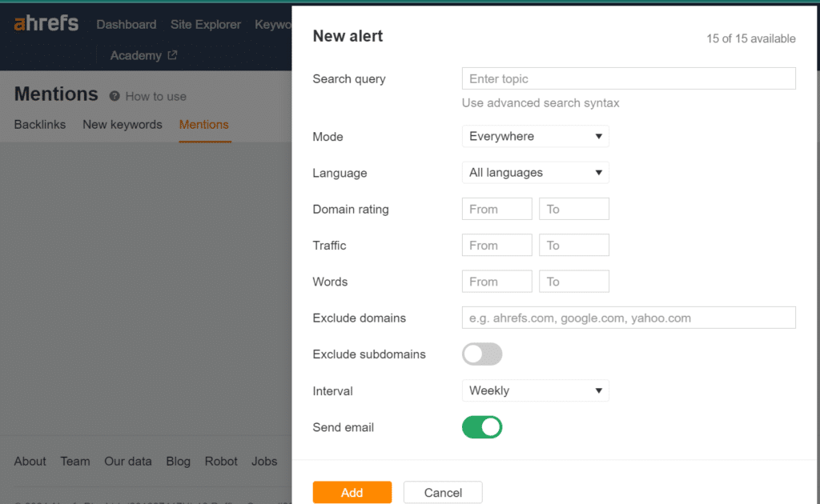The image size is (820, 504).
Task: Turn off the Send email switch
Action: [481, 427]
